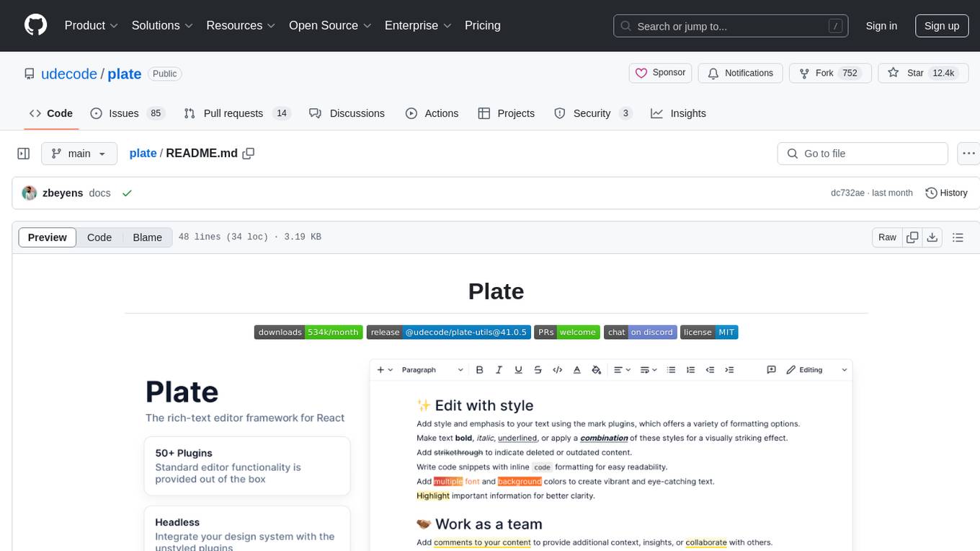Download the raw file

click(932, 237)
